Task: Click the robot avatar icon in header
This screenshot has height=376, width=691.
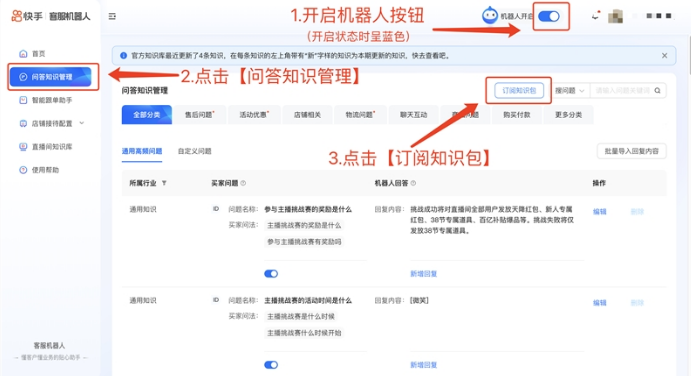Action: [490, 15]
